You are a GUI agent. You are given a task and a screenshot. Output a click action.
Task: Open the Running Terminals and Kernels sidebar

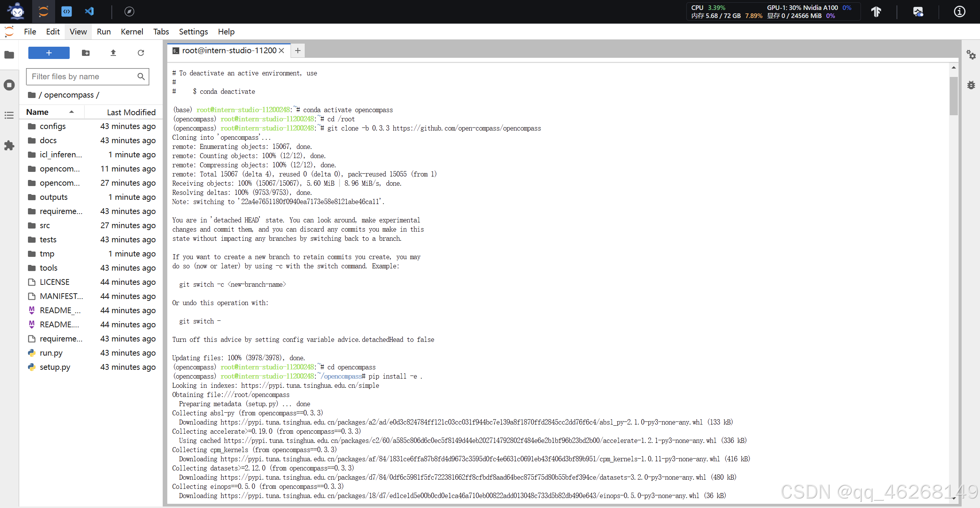pyautogui.click(x=9, y=85)
